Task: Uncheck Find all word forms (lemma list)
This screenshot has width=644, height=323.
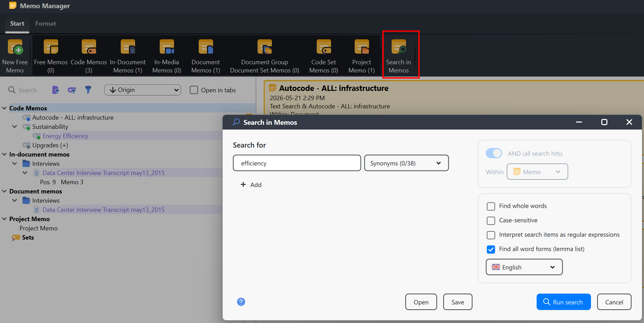Action: 491,249
